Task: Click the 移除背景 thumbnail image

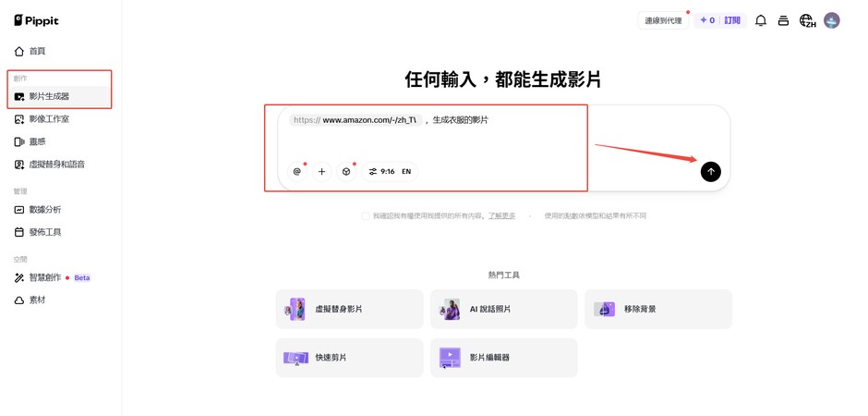Action: [x=605, y=309]
